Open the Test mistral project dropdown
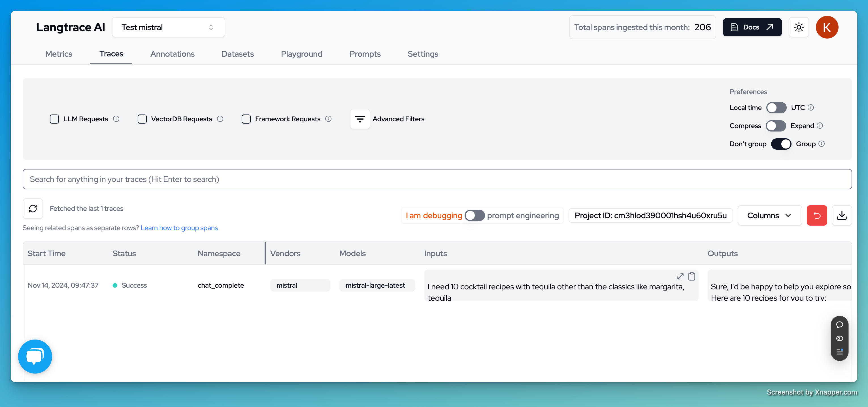 click(x=168, y=27)
